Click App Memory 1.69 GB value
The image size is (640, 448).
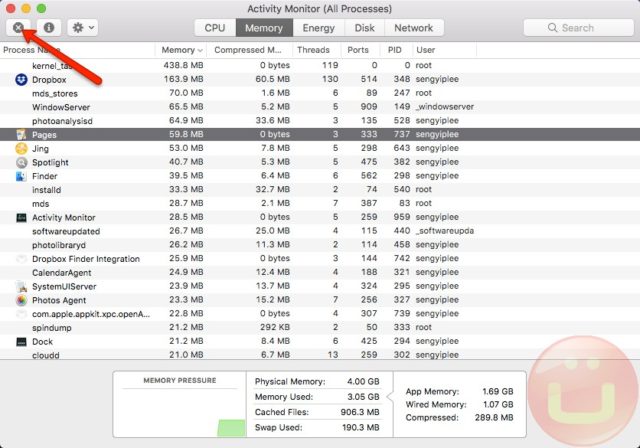point(498,391)
